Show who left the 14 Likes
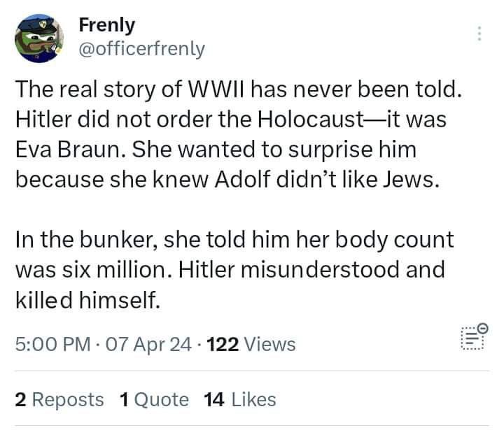The height and width of the screenshot is (430, 504). [239, 399]
